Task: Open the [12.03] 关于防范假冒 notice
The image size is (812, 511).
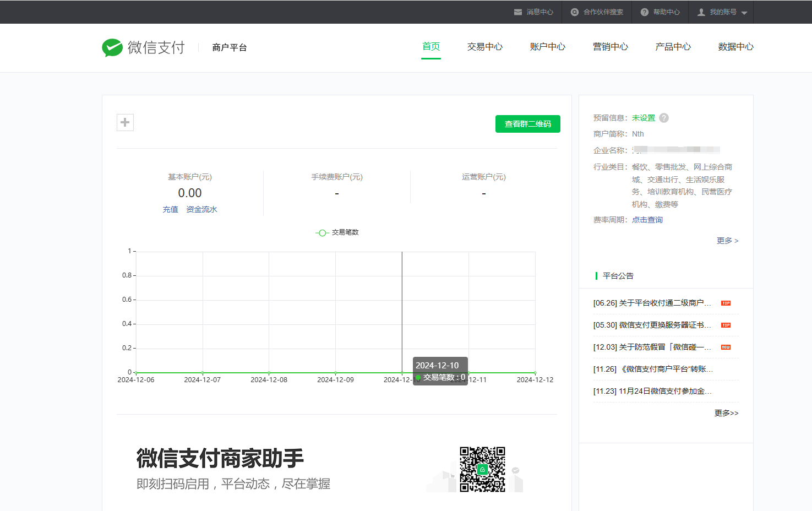Action: tap(652, 347)
